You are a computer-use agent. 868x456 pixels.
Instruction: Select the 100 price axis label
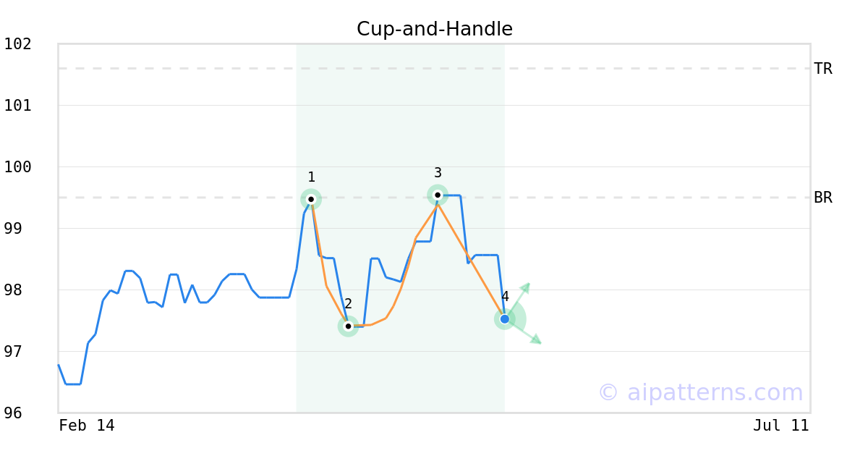17,167
